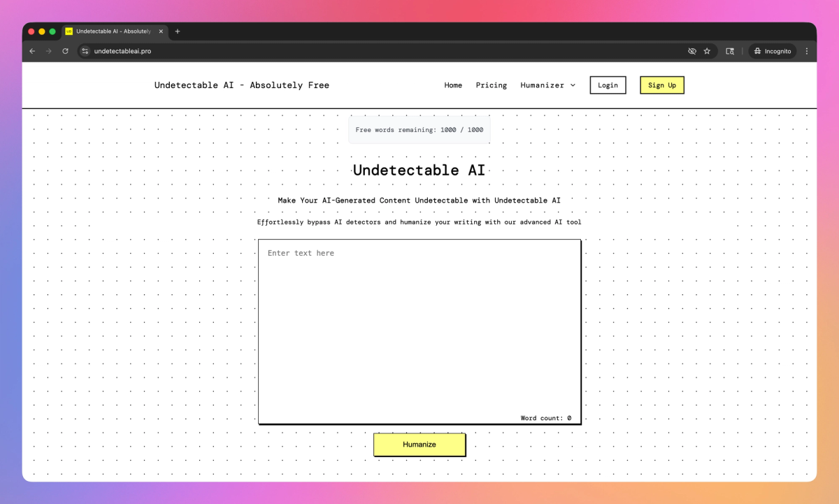The image size is (839, 504).
Task: Check the free words remaining counter
Action: [x=419, y=129]
